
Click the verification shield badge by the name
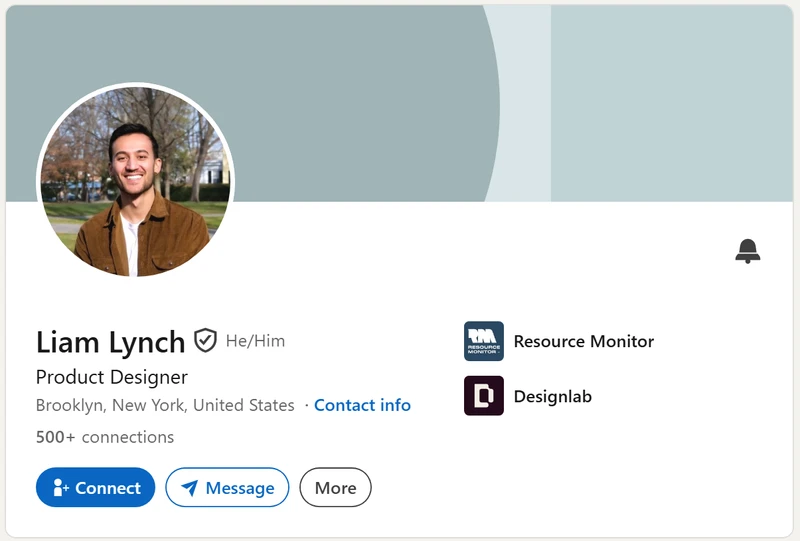click(205, 340)
